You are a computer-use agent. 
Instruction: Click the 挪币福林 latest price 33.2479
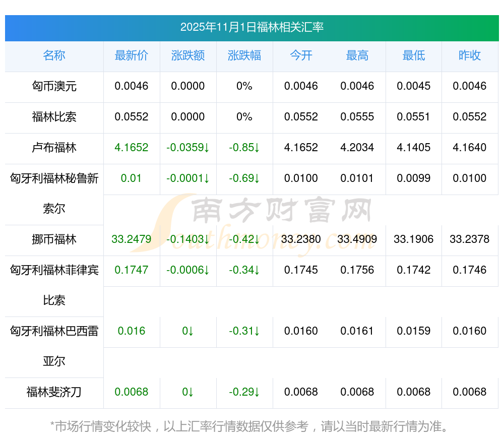pos(132,239)
